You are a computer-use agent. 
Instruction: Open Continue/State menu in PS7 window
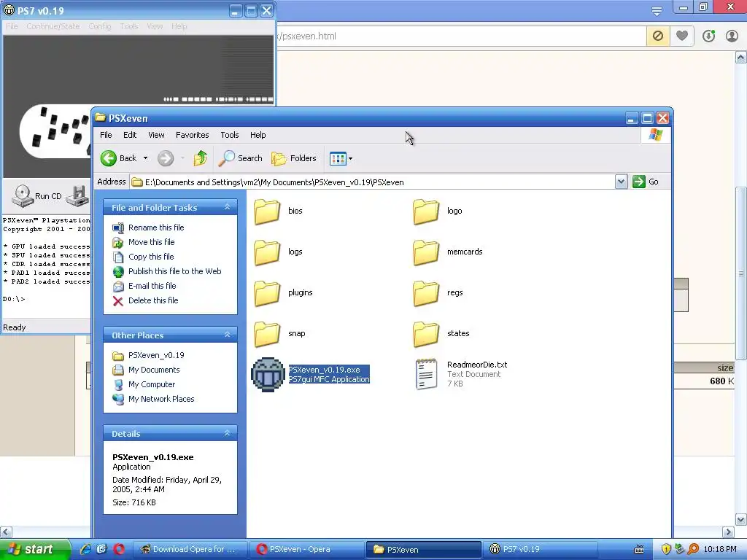pos(53,27)
